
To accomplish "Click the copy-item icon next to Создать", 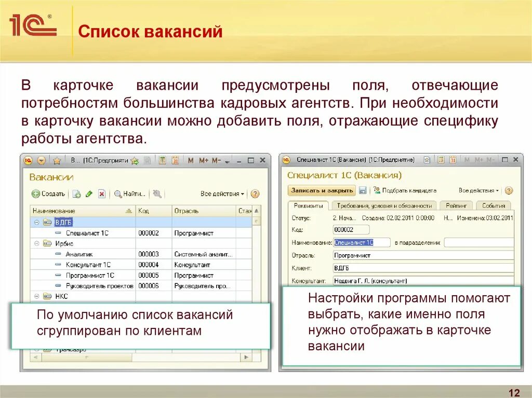I will 76,194.
